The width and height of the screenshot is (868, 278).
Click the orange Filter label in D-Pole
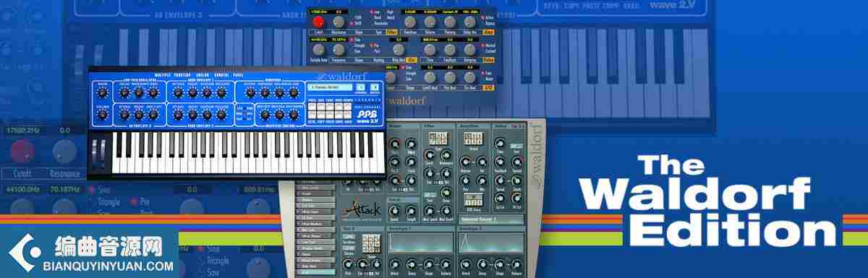391,32
